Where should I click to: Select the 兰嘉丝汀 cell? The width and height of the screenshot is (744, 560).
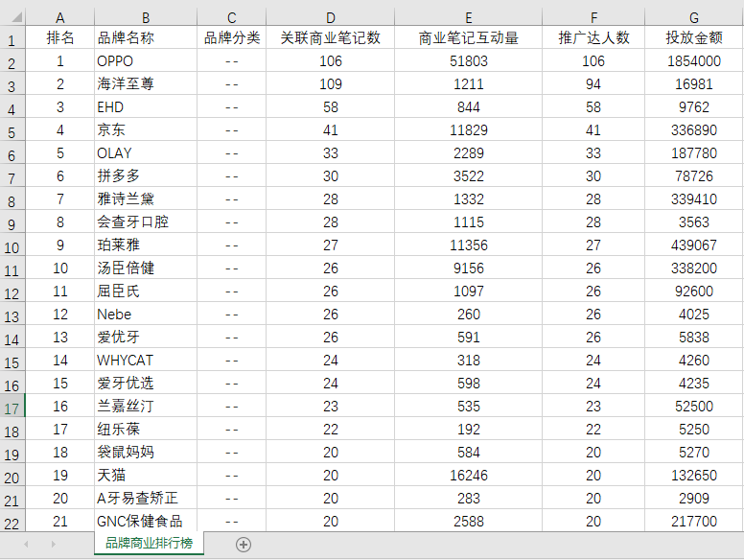[x=146, y=407]
